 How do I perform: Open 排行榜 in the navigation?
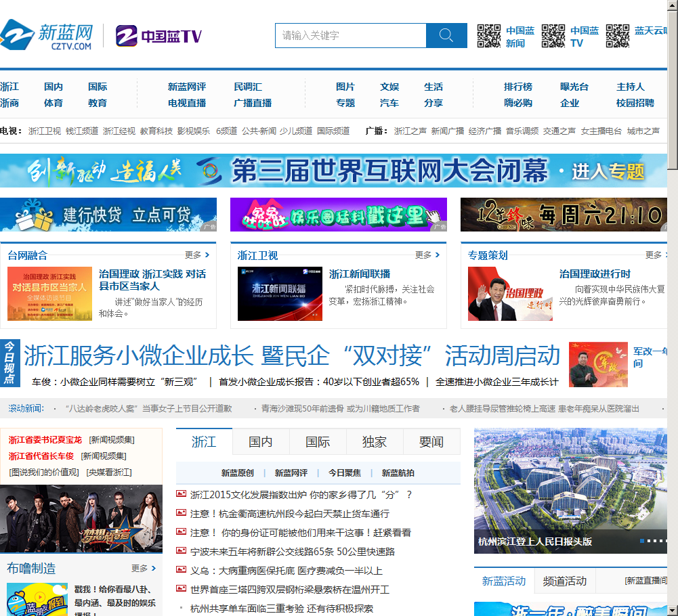(518, 87)
